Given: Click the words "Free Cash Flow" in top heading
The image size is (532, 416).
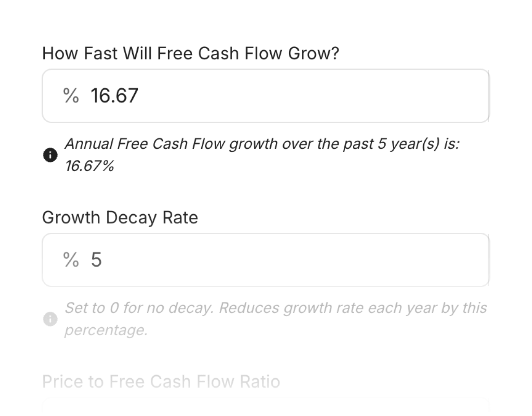Looking at the screenshot, I should [219, 53].
